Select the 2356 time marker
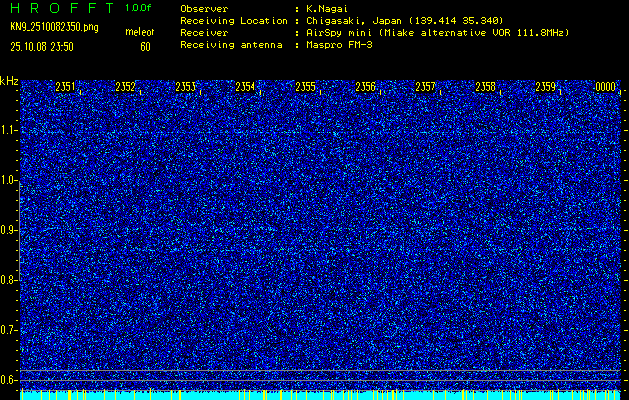629x400 pixels. (x=366, y=88)
